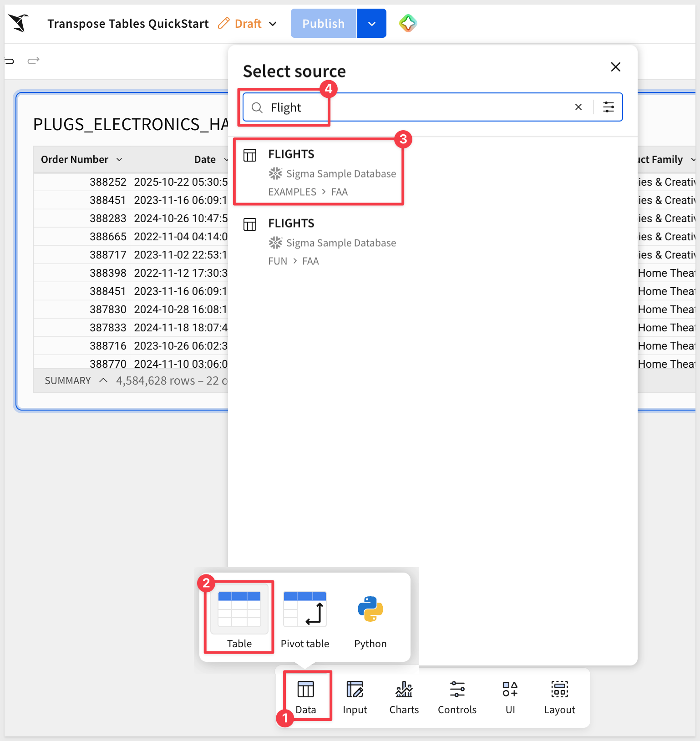
Task: Open the Data elements menu
Action: (x=305, y=697)
